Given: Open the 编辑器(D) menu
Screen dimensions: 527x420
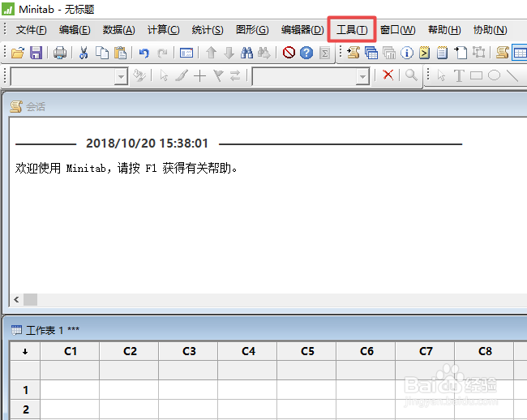Looking at the screenshot, I should click(x=302, y=29).
